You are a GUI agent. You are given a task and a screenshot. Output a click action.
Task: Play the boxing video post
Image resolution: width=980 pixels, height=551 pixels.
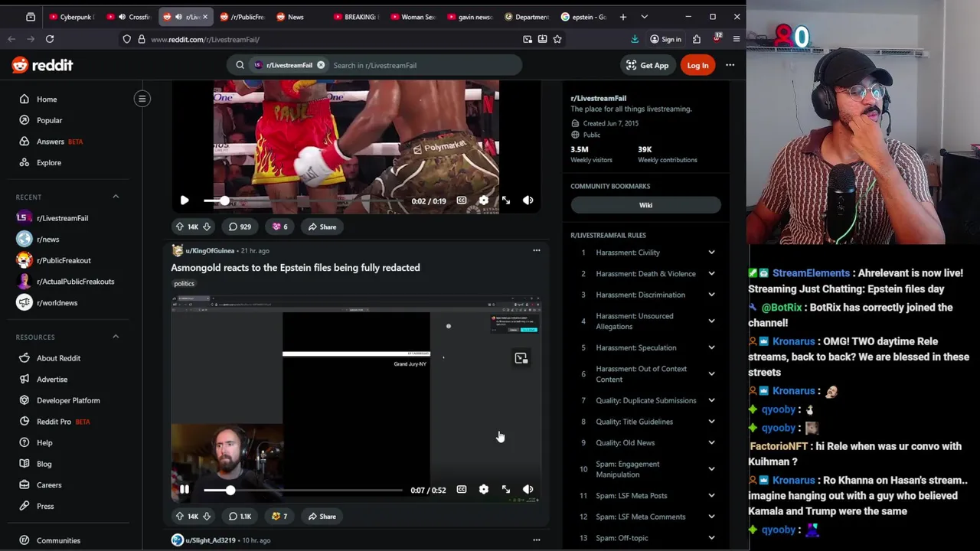185,201
